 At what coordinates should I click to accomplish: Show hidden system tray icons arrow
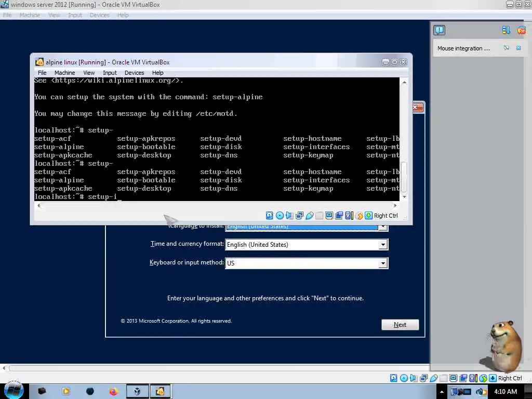442,392
